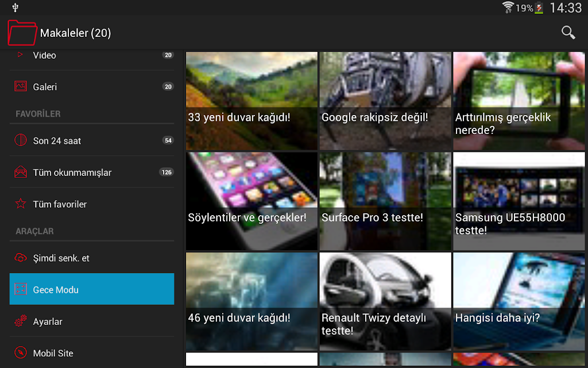Screen dimensions: 588x368
Task: Tap the battery indicator in status bar
Action: tap(539, 8)
